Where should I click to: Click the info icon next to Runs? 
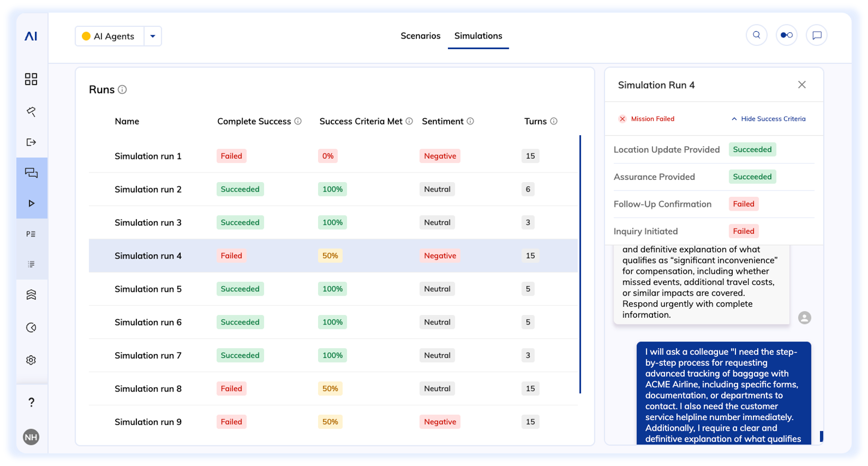(123, 90)
